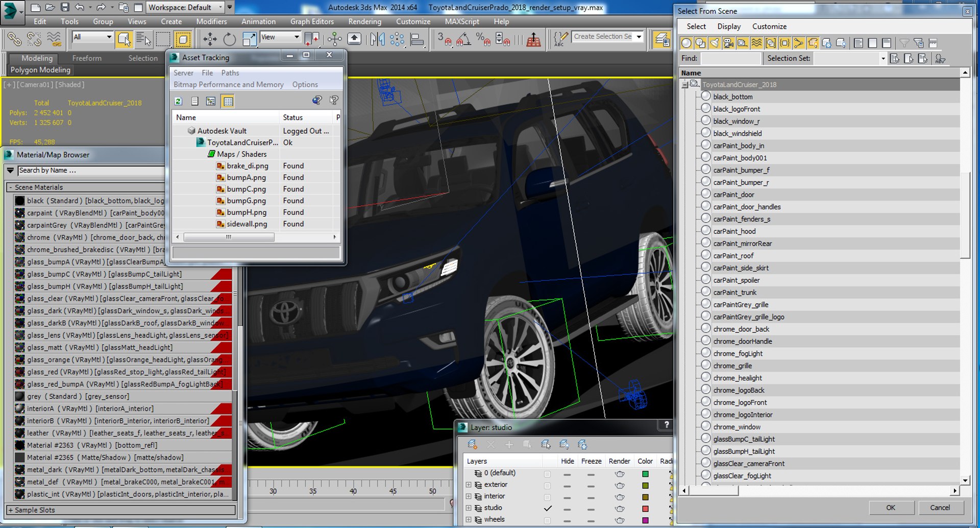
Task: Set studio as the current layer checkmark
Action: pos(548,508)
